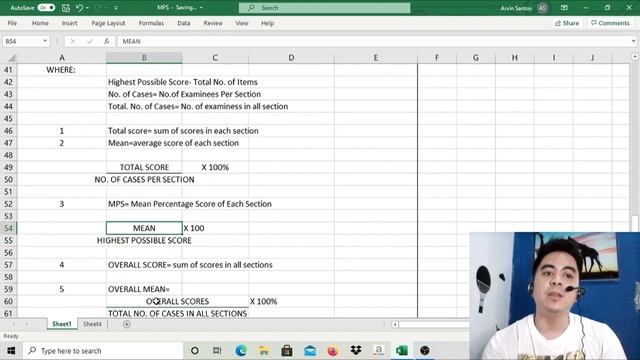Open Ribbon Display Options icon
The image size is (640, 360).
[x=564, y=7]
